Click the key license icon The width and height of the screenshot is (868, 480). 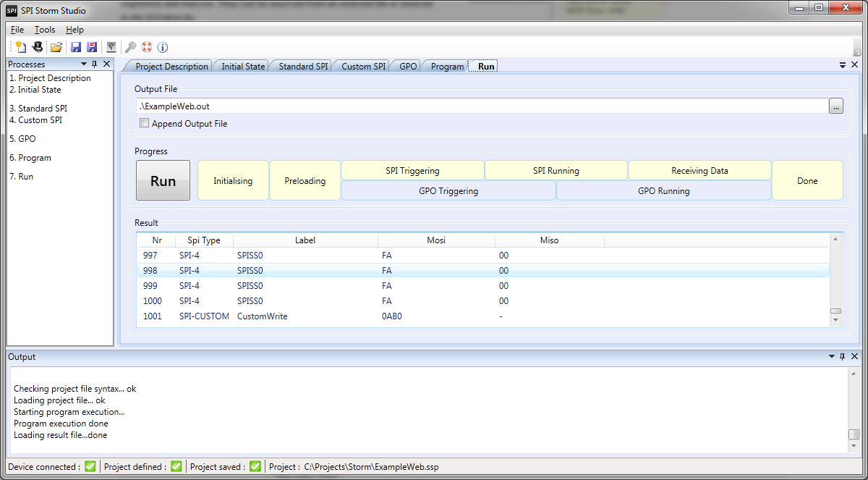pos(131,47)
